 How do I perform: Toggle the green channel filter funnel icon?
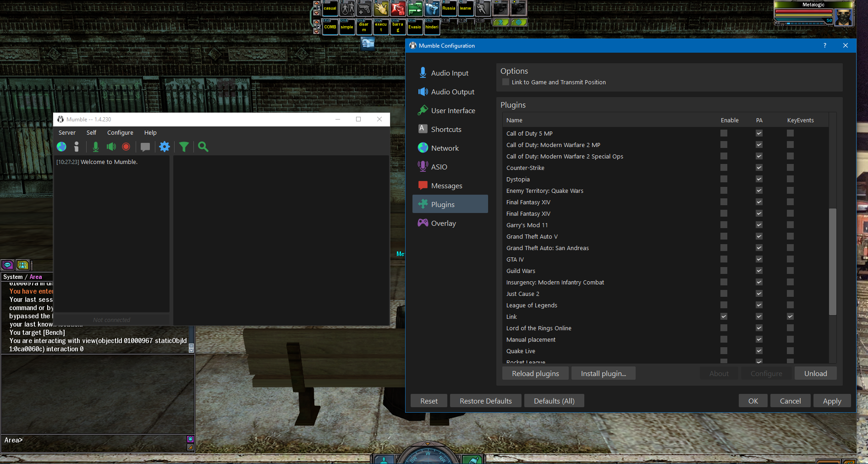pos(184,147)
